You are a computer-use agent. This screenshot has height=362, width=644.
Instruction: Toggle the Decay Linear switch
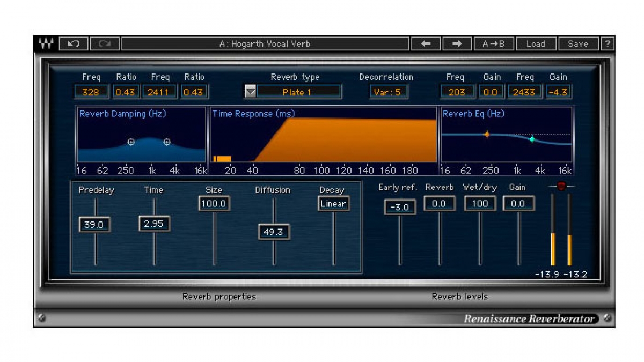tap(333, 204)
